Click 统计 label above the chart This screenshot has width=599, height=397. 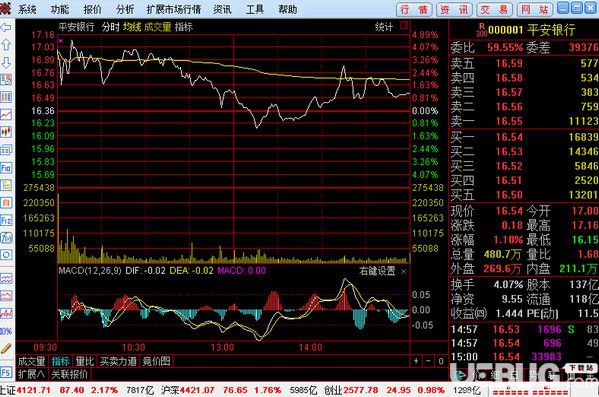pos(384,27)
